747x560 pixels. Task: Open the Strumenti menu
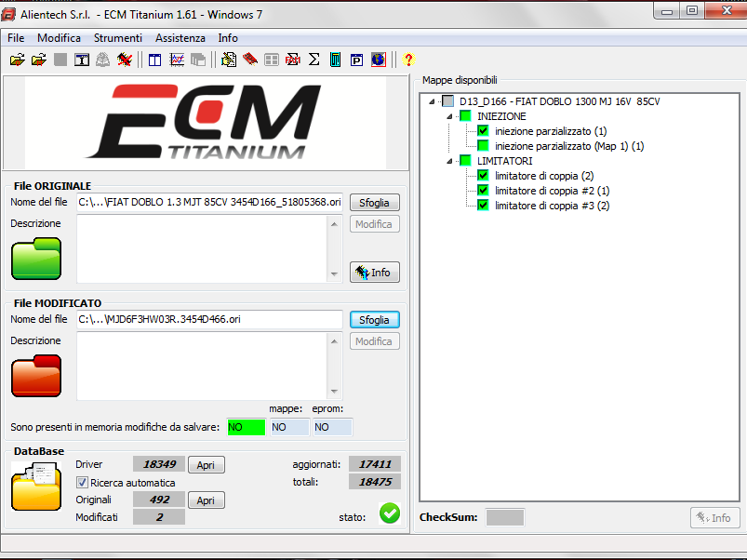[x=117, y=38]
